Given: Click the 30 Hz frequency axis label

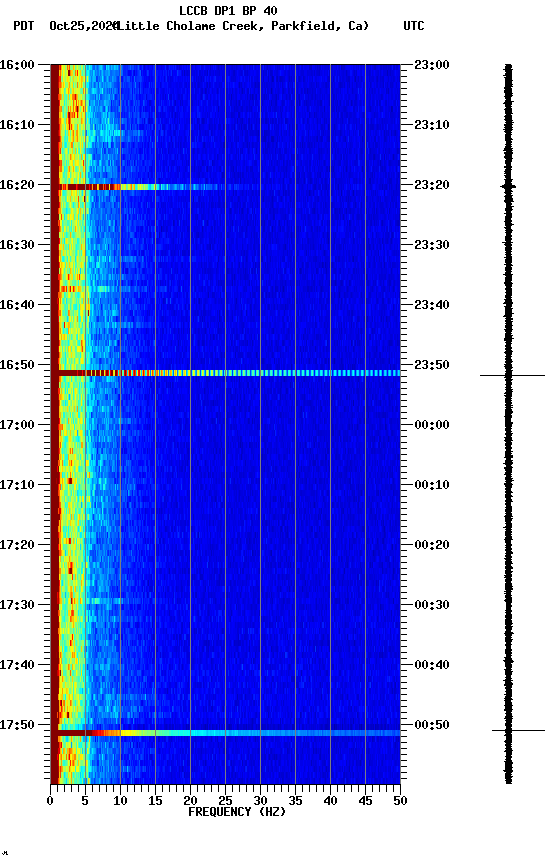Looking at the screenshot, I should [x=260, y=801].
